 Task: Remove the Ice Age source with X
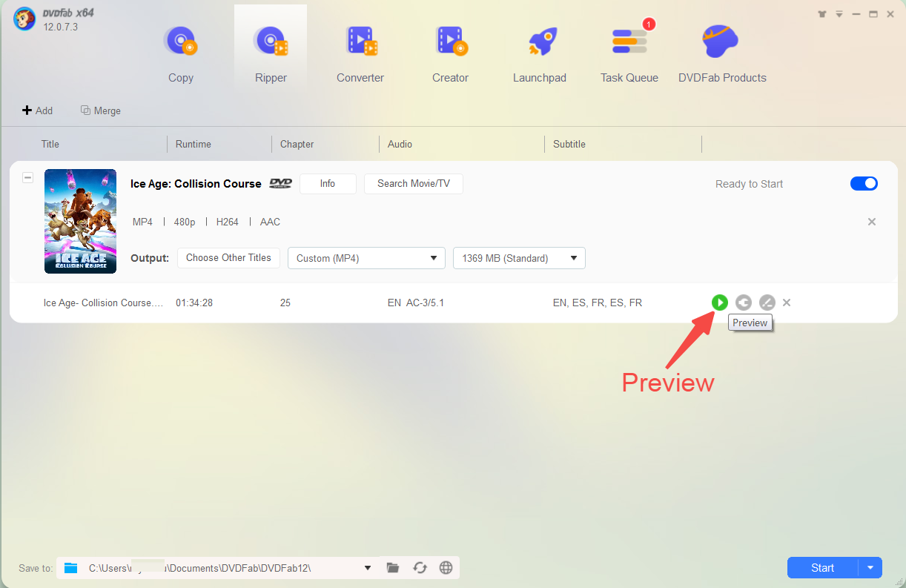(872, 222)
